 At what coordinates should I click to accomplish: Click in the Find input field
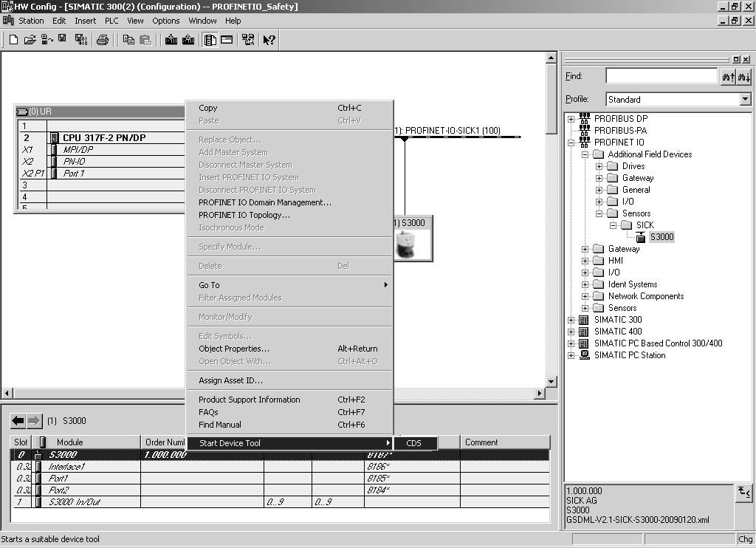tap(661, 76)
